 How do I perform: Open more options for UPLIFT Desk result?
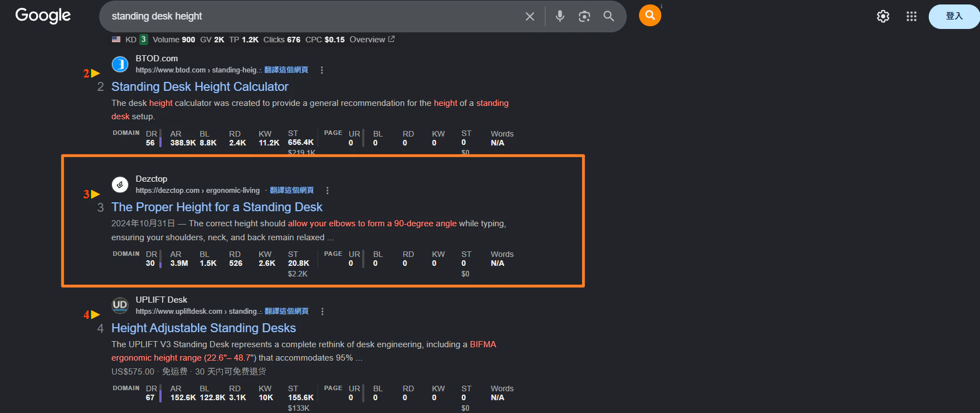pos(323,312)
